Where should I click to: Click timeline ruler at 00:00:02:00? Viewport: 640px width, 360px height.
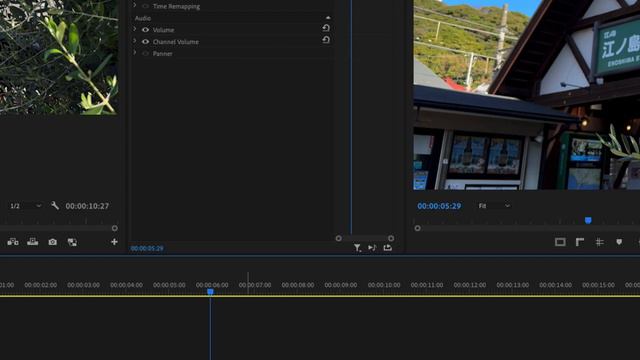tap(41, 285)
